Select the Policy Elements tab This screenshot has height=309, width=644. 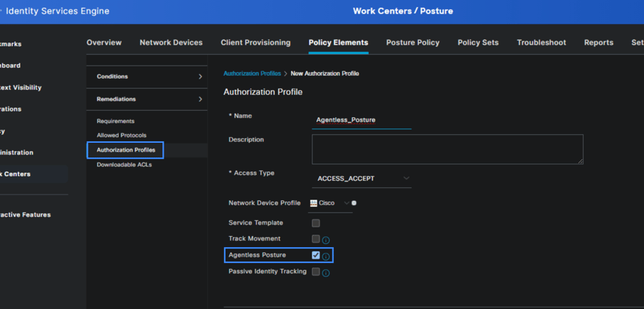pos(338,42)
